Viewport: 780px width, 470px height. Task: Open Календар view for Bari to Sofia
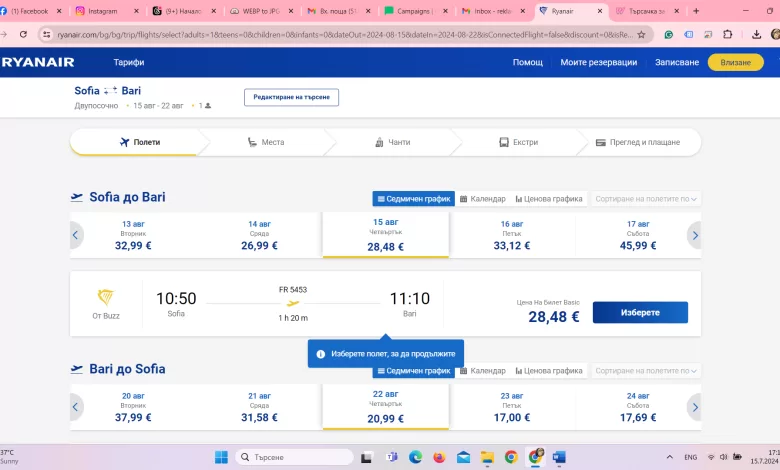(x=483, y=371)
